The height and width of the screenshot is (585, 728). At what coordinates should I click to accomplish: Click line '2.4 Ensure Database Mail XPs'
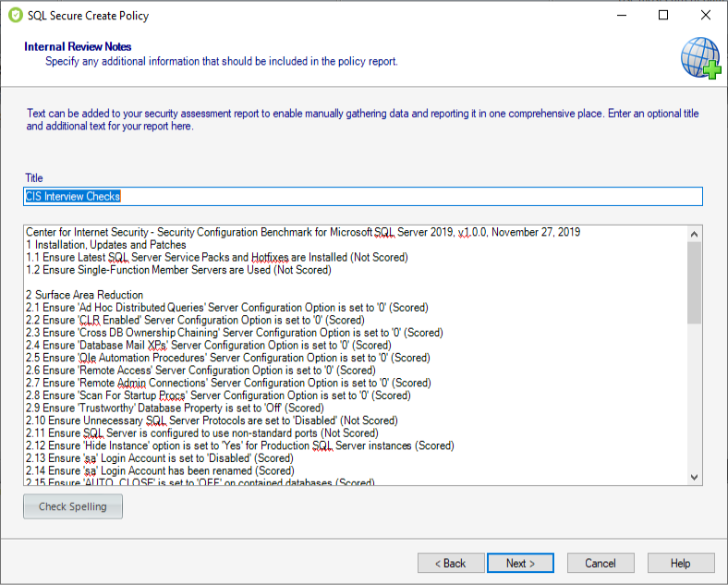pyautogui.click(x=209, y=345)
